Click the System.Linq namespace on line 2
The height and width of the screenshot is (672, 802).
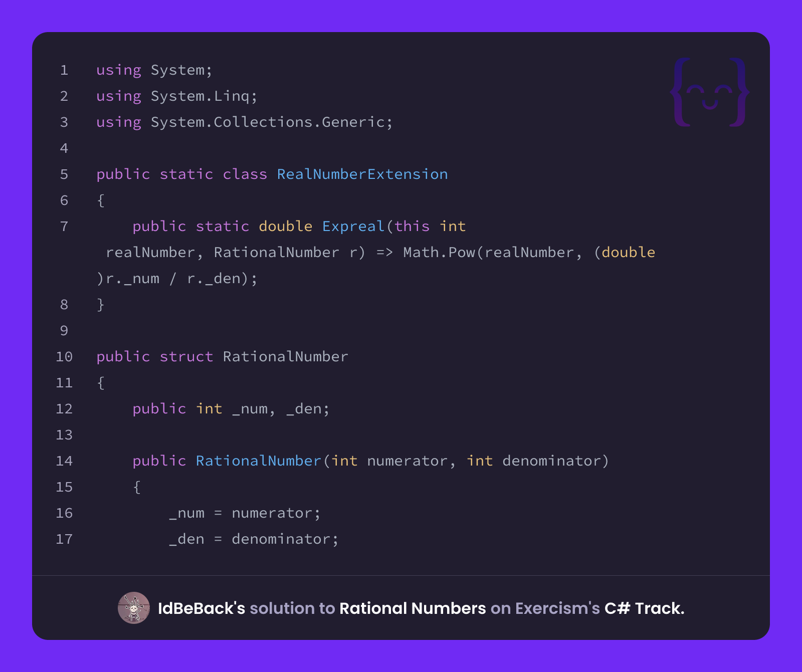pos(200,96)
